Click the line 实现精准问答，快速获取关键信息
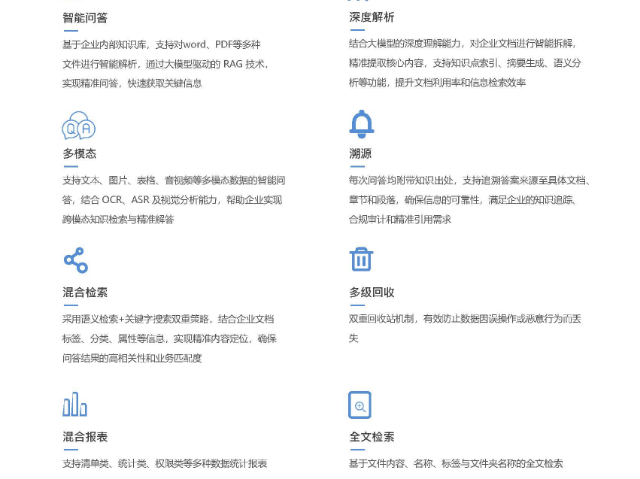This screenshot has height=479, width=640. tap(132, 83)
